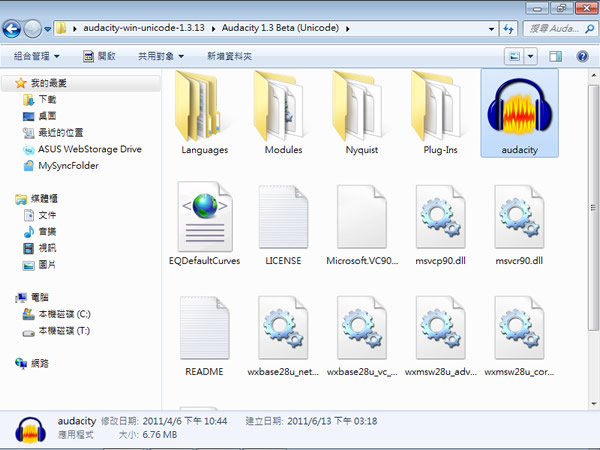
Task: Open the Plug-Ins folder
Action: click(x=440, y=113)
